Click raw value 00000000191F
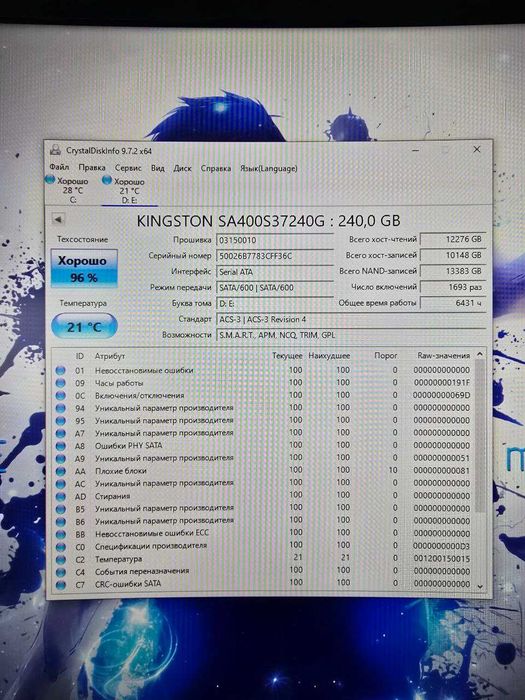525x700 pixels. [442, 383]
